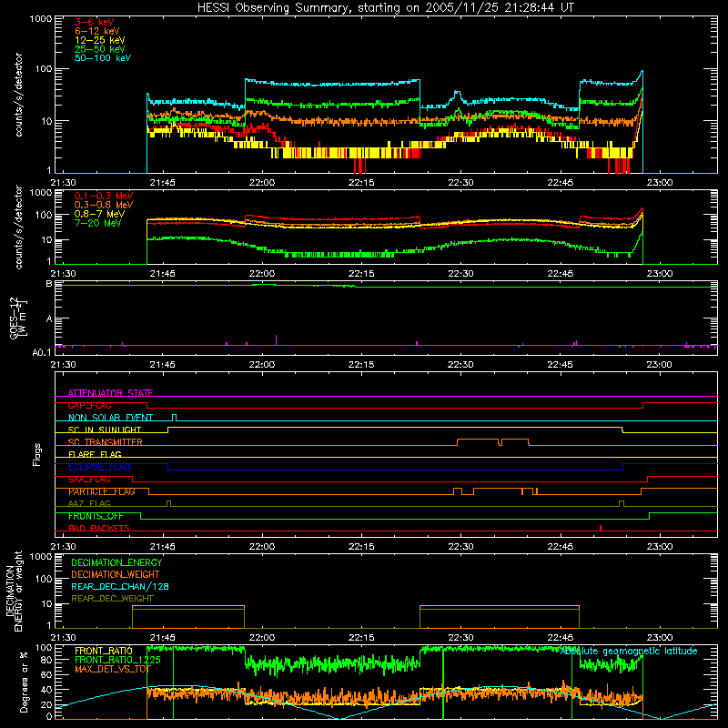Select the SAA_FLAG label
The width and height of the screenshot is (728, 728).
(89, 480)
